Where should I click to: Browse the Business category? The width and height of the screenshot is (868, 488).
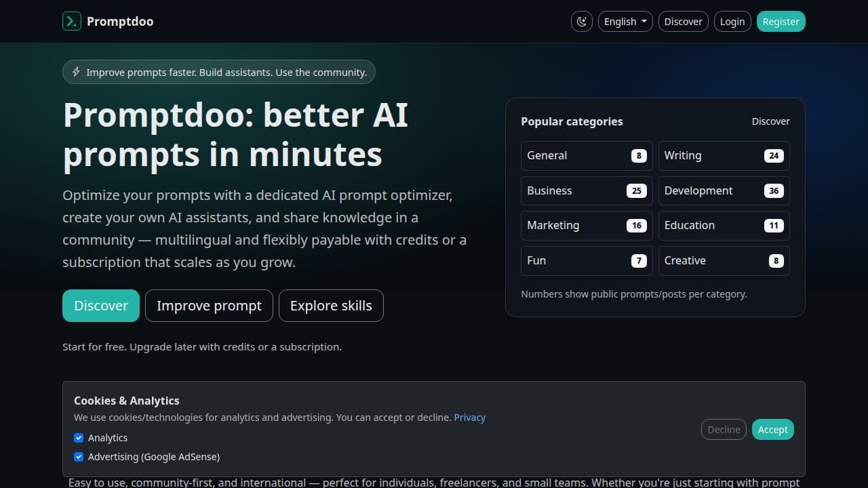587,190
